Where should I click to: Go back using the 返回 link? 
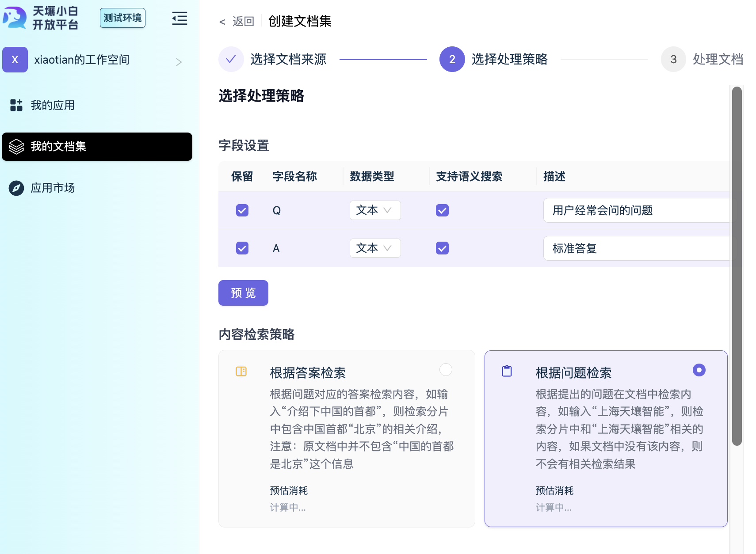coord(237,21)
